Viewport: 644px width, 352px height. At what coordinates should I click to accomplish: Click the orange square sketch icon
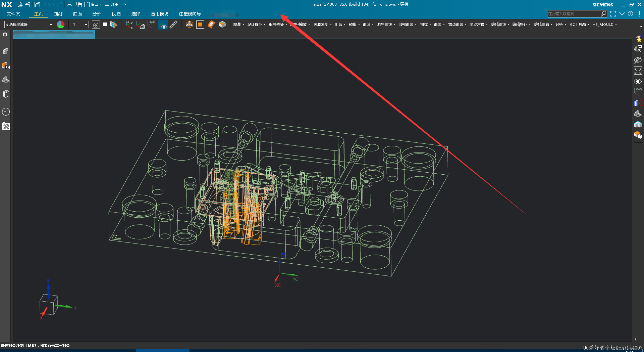(x=200, y=25)
